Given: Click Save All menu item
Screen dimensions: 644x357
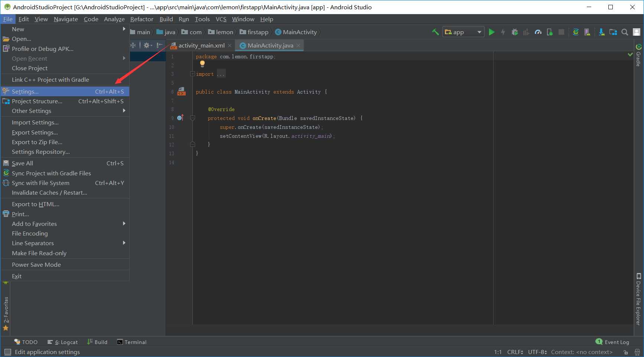Looking at the screenshot, I should (x=65, y=163).
